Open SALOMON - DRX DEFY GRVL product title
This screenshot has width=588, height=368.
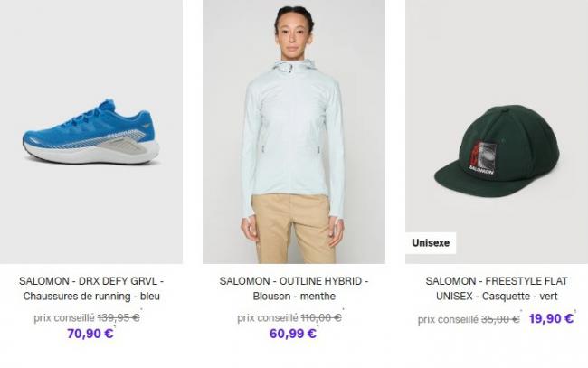(91, 281)
